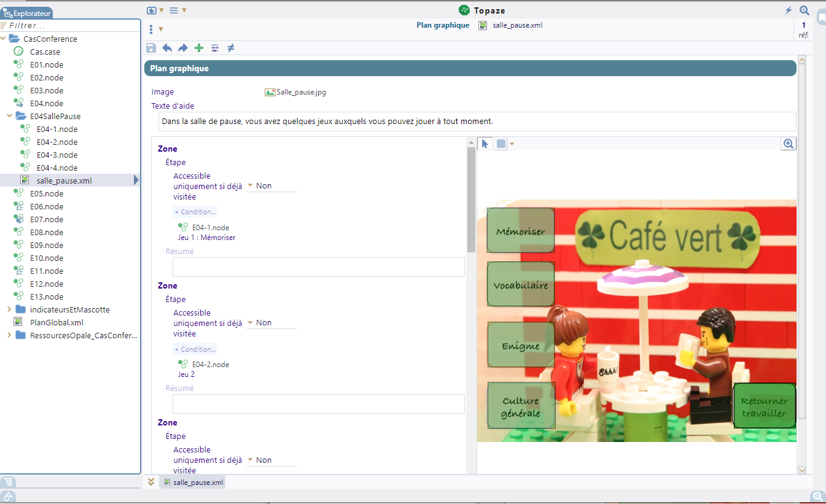The height and width of the screenshot is (504, 826).
Task: Collapse the E04SallePause folder
Action: 9,116
